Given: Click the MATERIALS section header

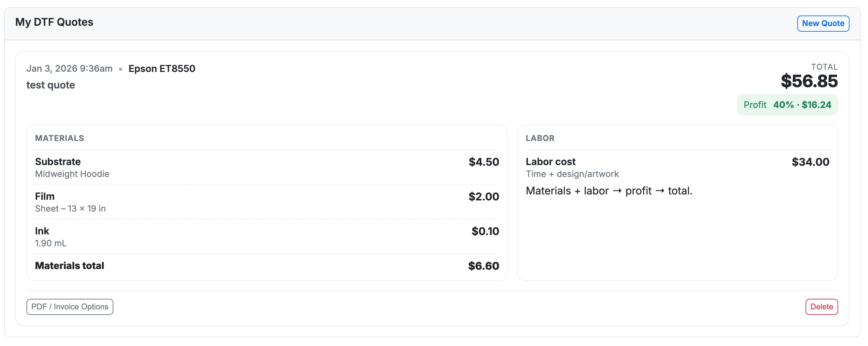Looking at the screenshot, I should click(x=59, y=138).
